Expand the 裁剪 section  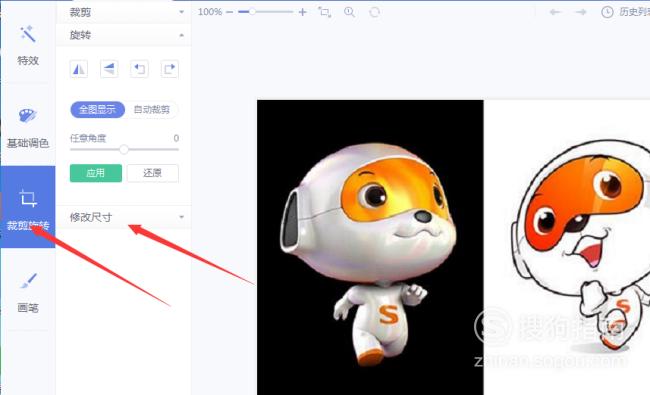coord(124,12)
